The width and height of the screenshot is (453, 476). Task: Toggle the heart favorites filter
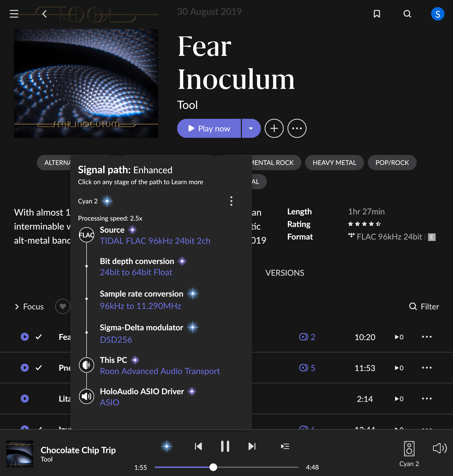click(x=63, y=306)
